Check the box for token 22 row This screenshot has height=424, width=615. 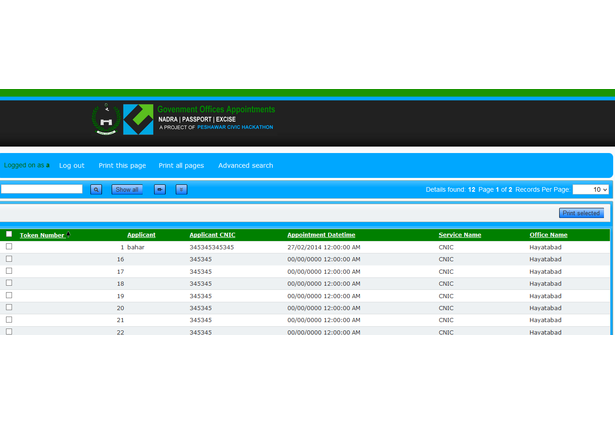9,331
